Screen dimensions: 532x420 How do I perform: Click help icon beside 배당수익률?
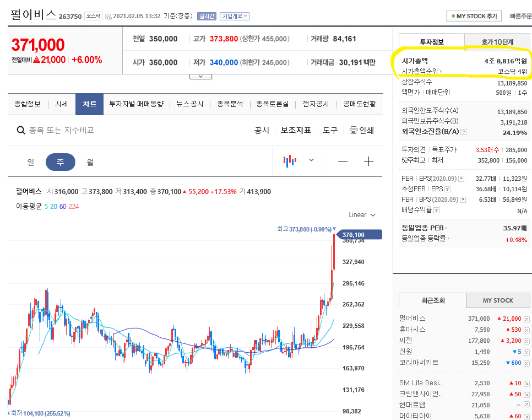tap(436, 211)
